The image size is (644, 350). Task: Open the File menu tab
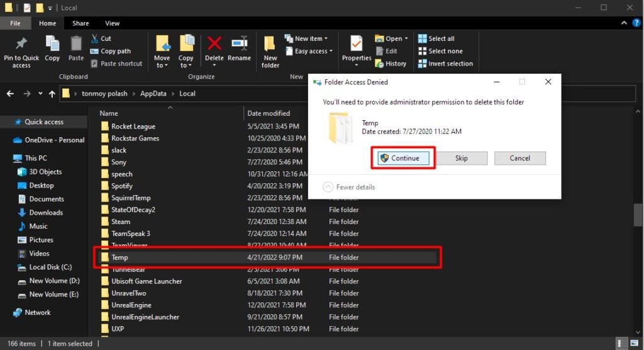pyautogui.click(x=15, y=23)
